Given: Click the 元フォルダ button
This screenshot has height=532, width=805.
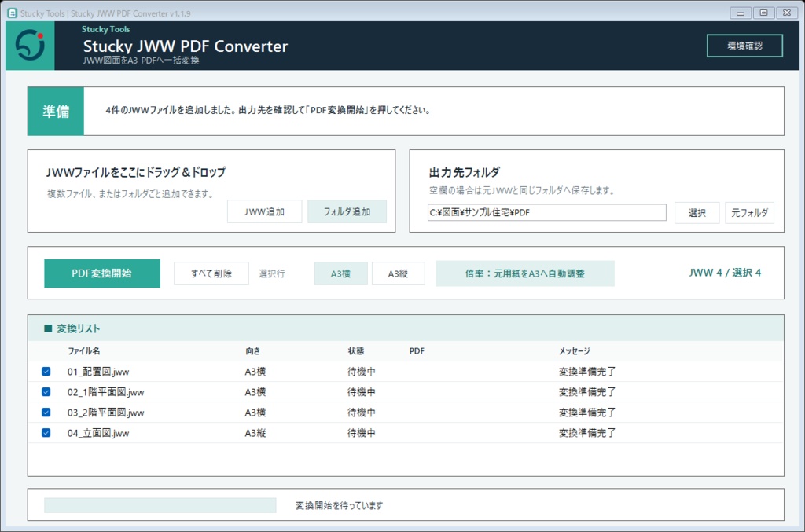Looking at the screenshot, I should point(749,212).
